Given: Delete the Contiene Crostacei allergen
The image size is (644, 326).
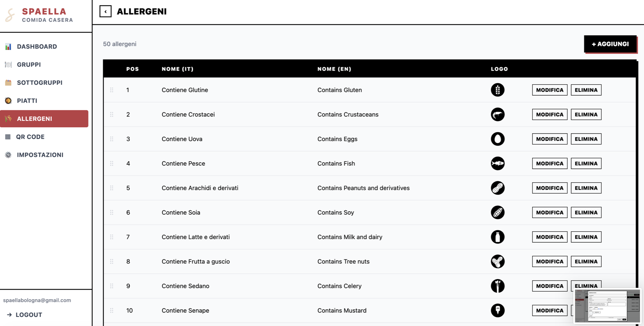Looking at the screenshot, I should 586,114.
